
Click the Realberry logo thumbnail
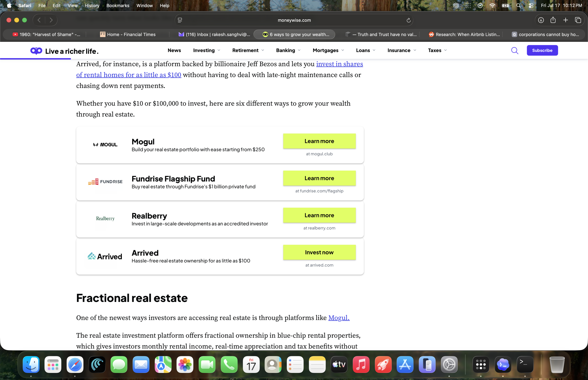(105, 219)
